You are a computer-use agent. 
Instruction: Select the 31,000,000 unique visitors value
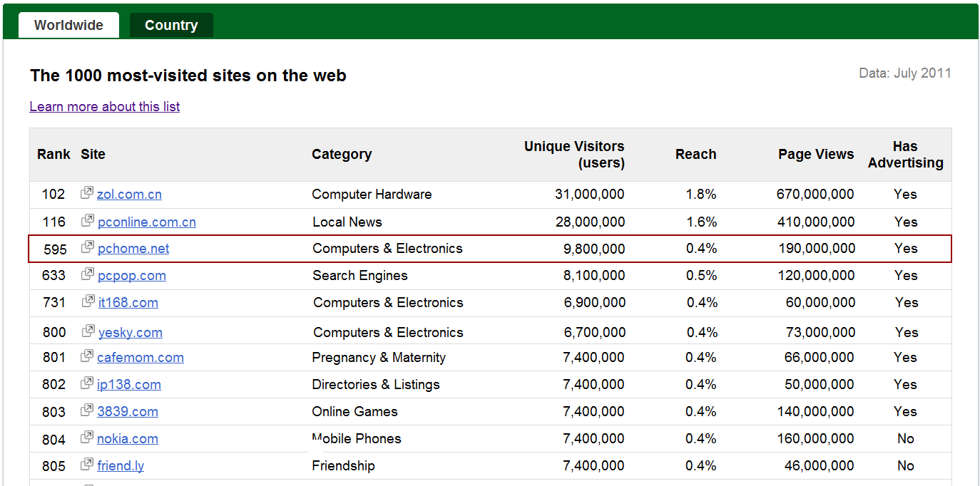click(590, 195)
